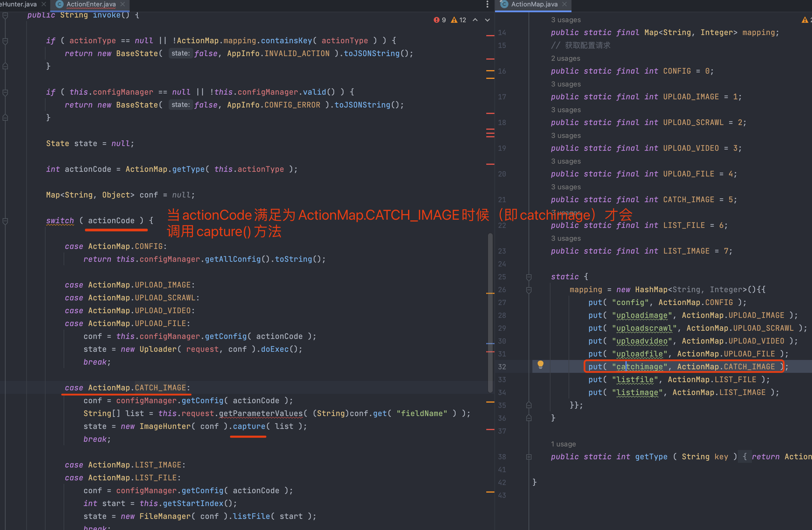The width and height of the screenshot is (812, 530).
Task: Switch to the ActionEnter.java tab
Action: tap(91, 4)
